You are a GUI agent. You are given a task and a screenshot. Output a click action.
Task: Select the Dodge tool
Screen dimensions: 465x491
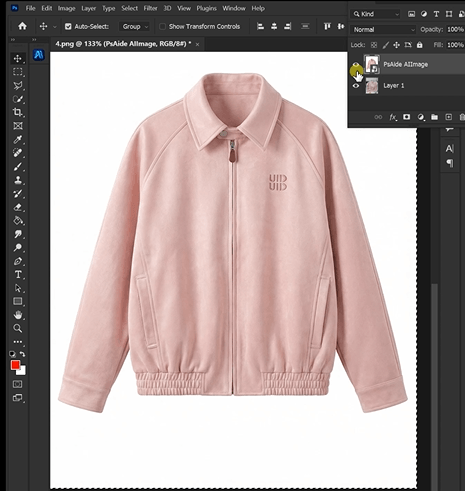(x=18, y=247)
